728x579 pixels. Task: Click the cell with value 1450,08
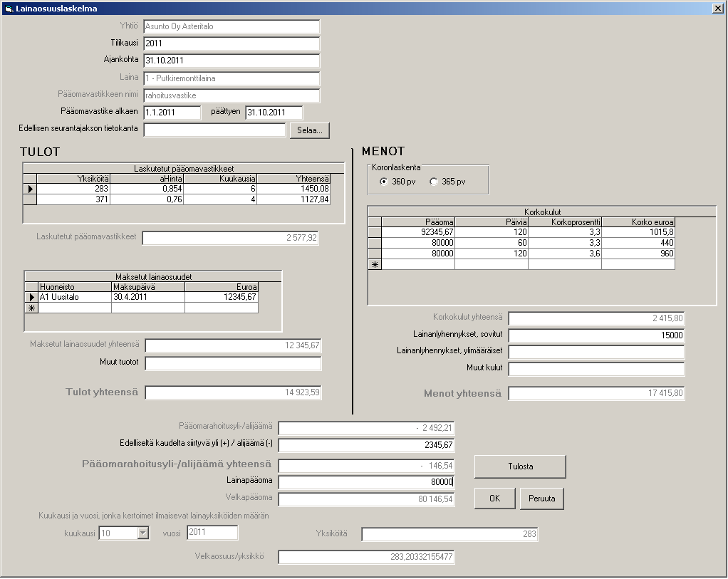coord(293,189)
